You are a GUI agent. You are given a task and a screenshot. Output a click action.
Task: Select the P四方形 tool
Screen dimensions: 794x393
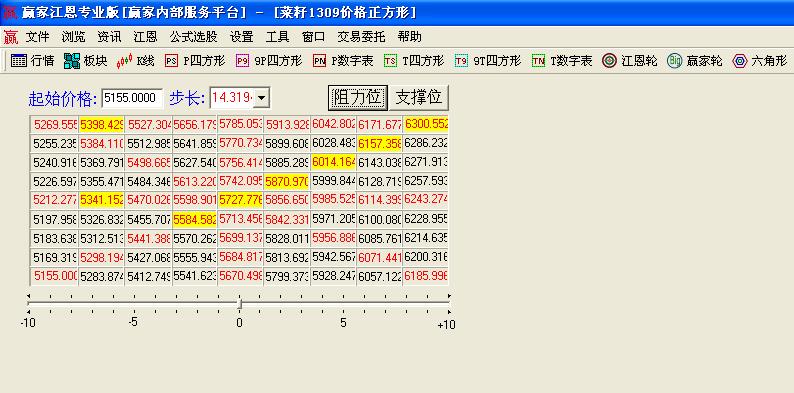point(195,61)
